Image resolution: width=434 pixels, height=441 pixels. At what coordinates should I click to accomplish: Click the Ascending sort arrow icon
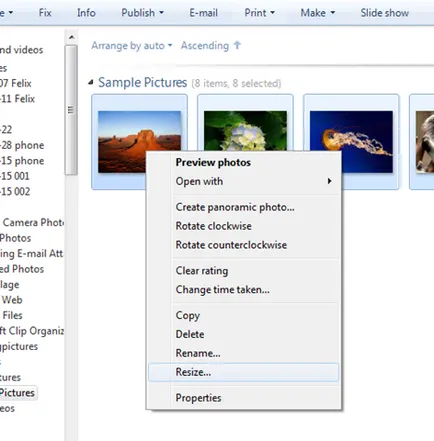(x=237, y=45)
